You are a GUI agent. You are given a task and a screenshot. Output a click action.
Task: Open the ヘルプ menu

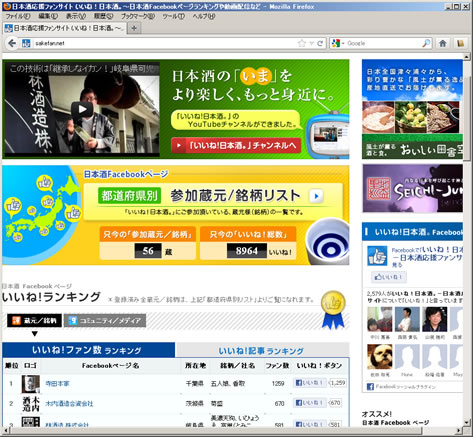point(204,16)
